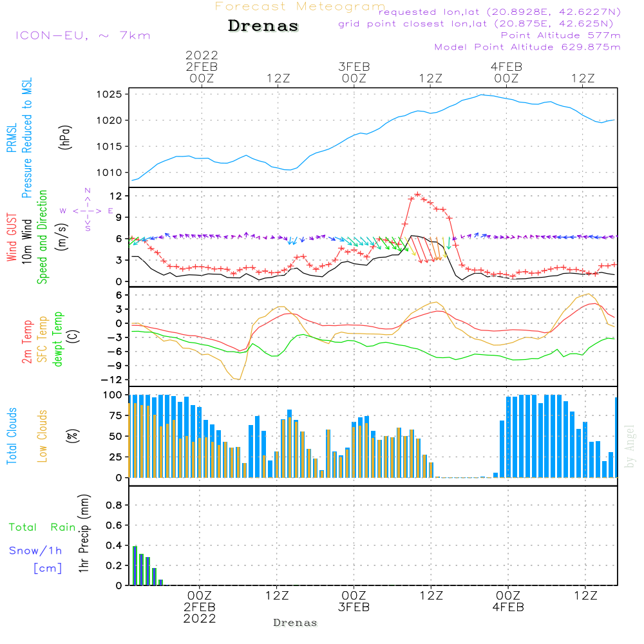Click the green 'Total Rain' legend label
Image resolution: width=644 pixels, height=644 pixels.
43,527
